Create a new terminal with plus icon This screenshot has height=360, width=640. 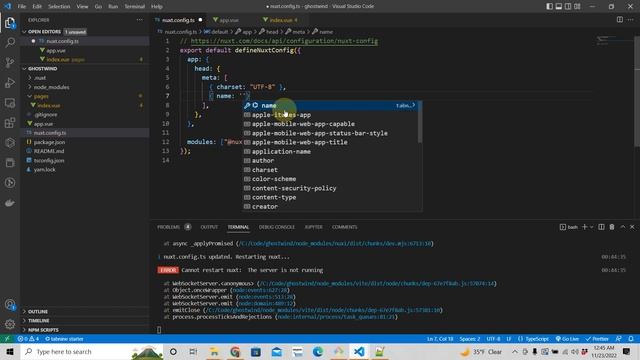click(584, 227)
